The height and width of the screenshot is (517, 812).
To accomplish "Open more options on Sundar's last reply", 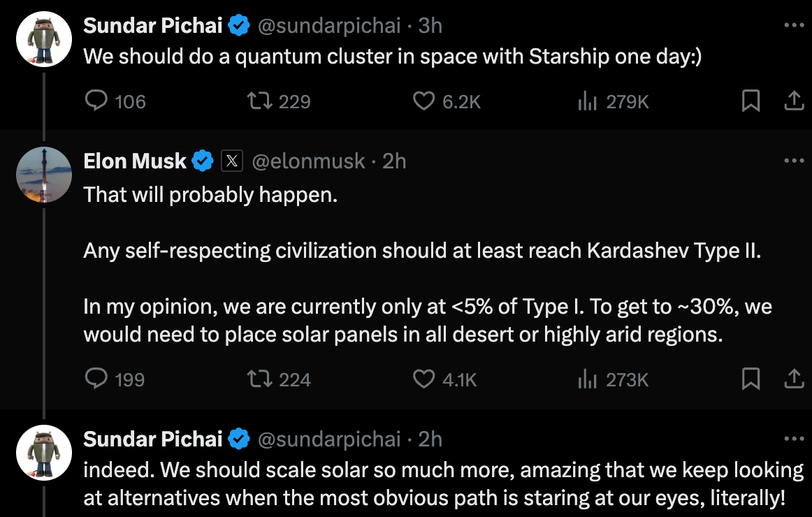I will (794, 439).
